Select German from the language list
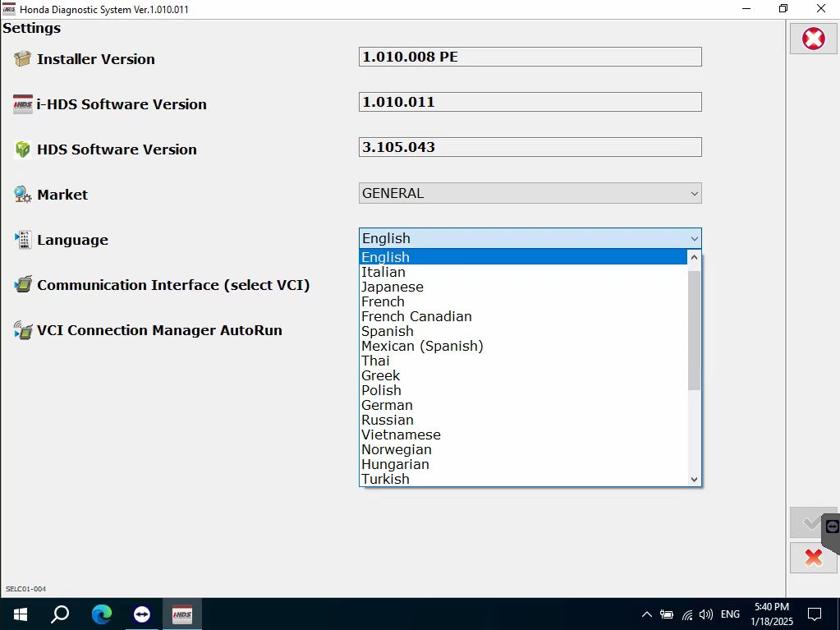Viewport: 840px width, 630px height. [387, 405]
